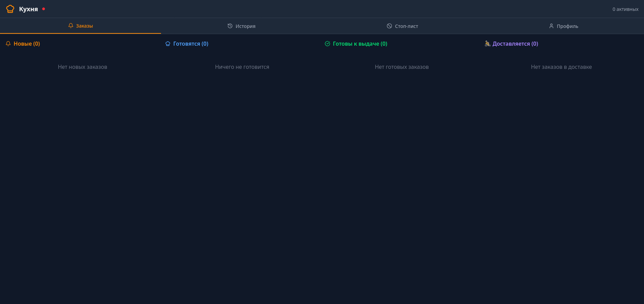The height and width of the screenshot is (304, 644).
Task: Select the Новые (0) column header
Action: pyautogui.click(x=23, y=44)
